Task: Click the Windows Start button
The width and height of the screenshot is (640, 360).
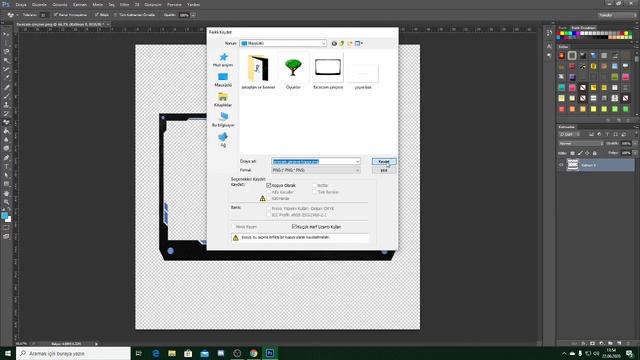Action: point(7,353)
